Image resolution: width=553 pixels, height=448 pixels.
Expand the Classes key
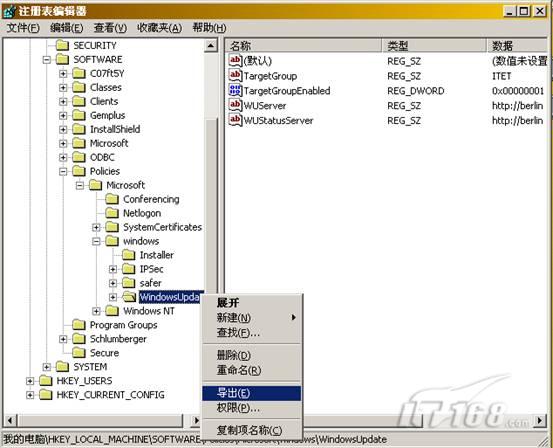click(63, 87)
